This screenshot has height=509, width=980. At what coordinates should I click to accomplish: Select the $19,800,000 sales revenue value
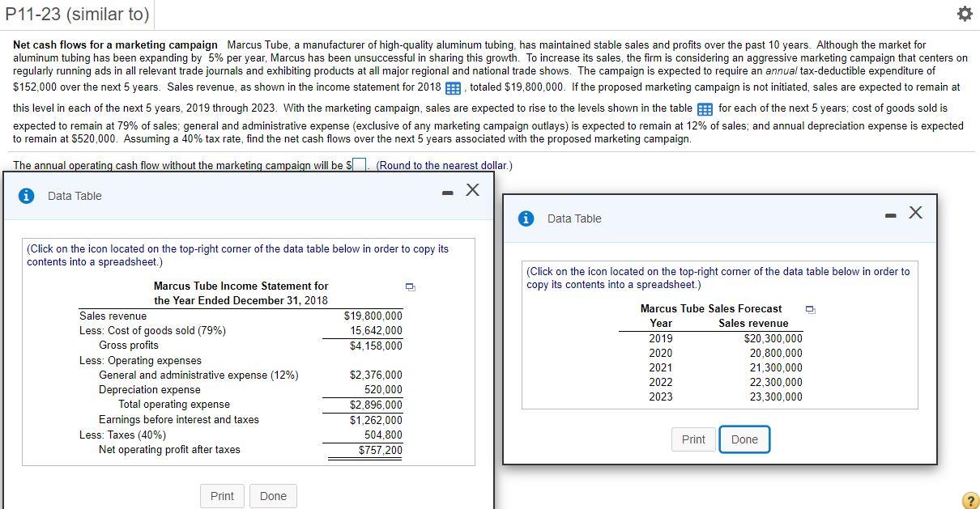click(373, 316)
